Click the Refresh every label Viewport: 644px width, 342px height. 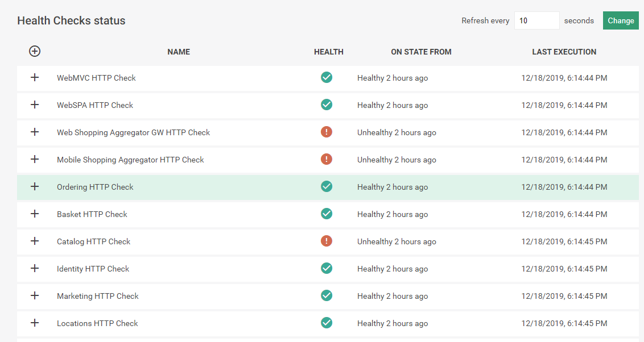[x=485, y=20]
